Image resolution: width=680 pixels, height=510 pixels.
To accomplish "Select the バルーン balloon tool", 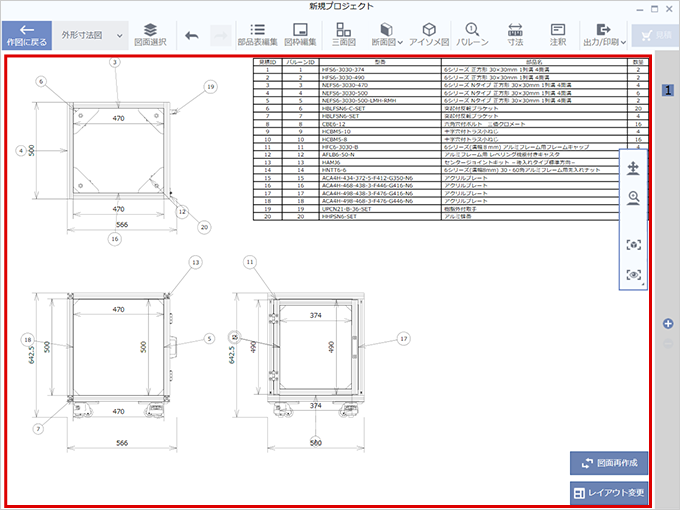I will [471, 35].
